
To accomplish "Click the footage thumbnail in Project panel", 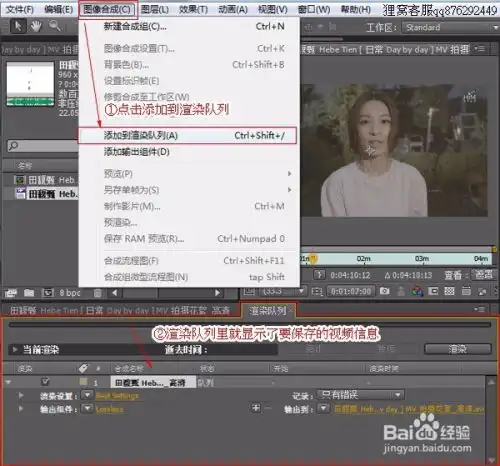I will tap(30, 83).
